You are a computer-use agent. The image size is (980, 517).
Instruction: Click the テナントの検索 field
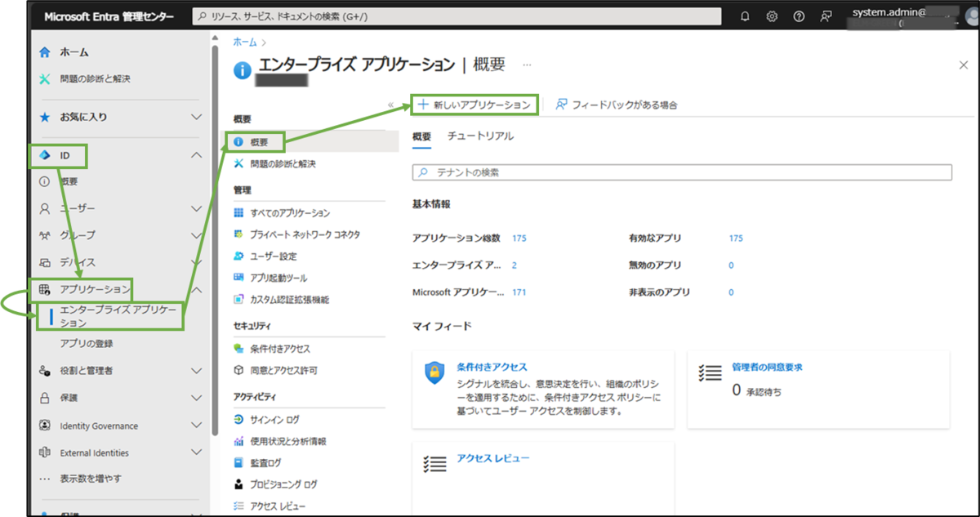tap(682, 172)
